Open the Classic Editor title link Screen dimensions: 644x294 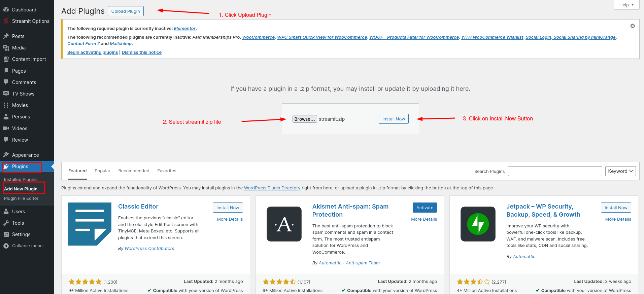tap(138, 207)
